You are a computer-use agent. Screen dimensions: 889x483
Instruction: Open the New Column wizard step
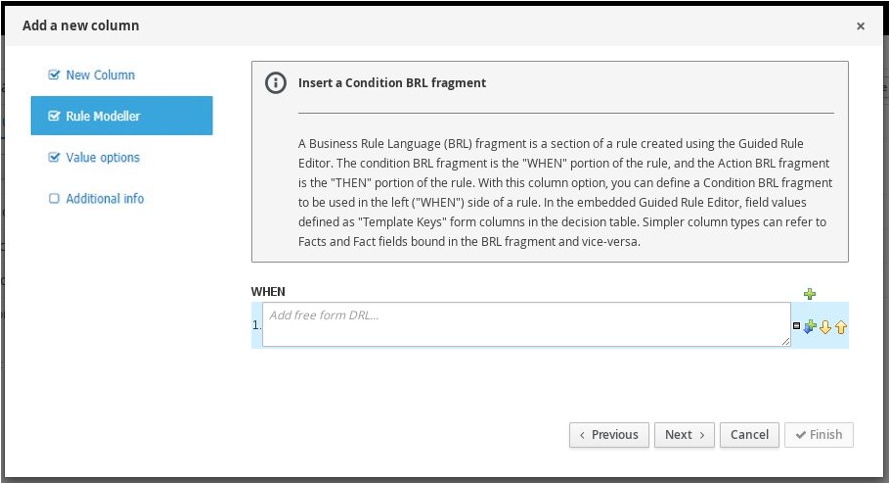click(x=100, y=75)
